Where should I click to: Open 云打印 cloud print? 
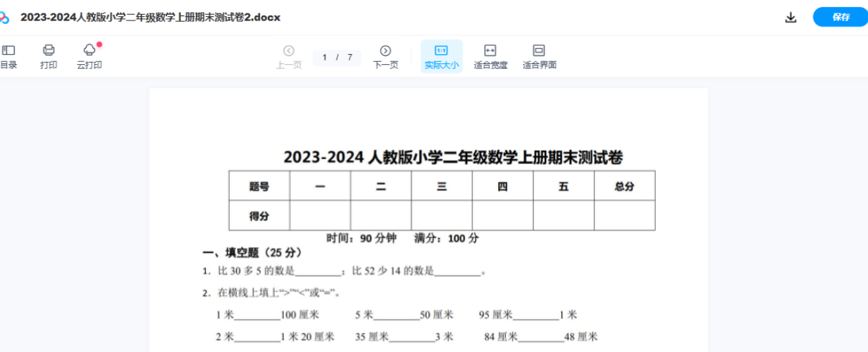[89, 57]
